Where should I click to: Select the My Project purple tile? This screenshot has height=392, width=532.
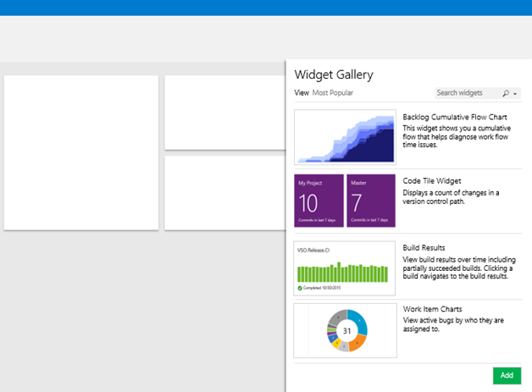(319, 202)
